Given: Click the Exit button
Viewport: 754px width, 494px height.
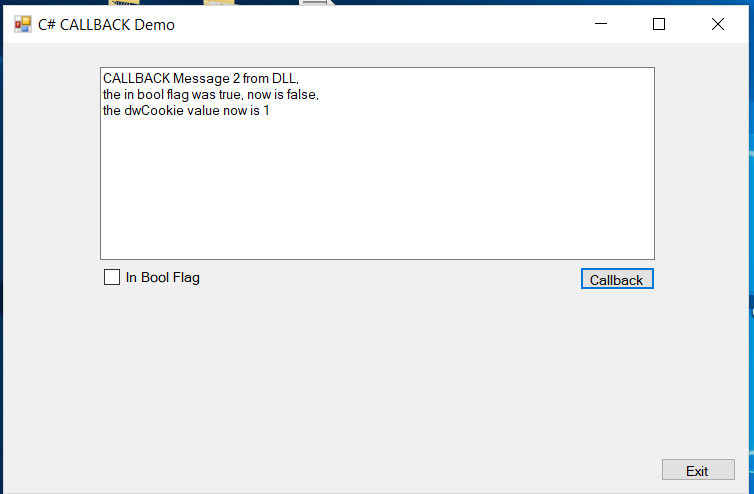Looking at the screenshot, I should (698, 470).
